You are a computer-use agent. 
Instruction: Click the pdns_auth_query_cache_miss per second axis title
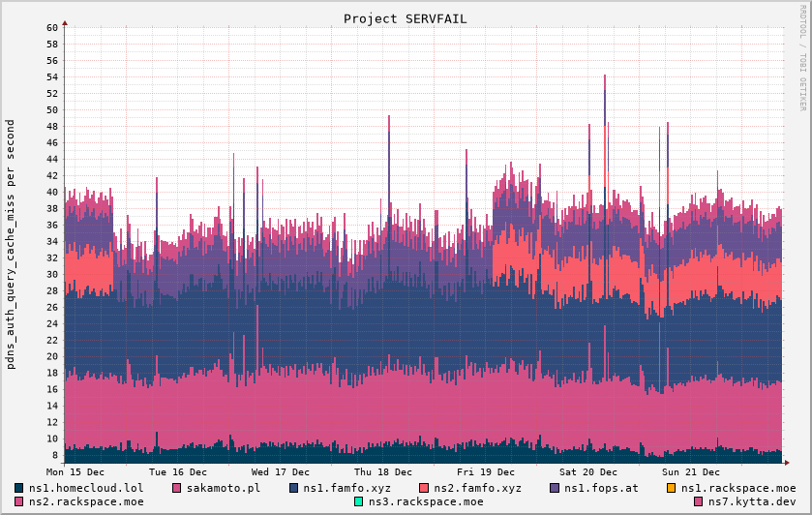(11, 244)
